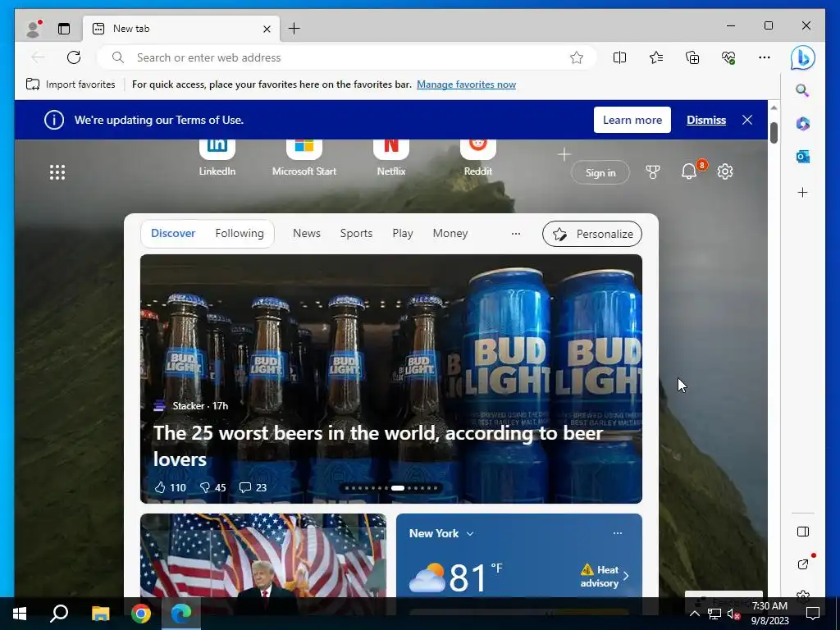Open Netflix quick link
The height and width of the screenshot is (630, 840).
[391, 157]
